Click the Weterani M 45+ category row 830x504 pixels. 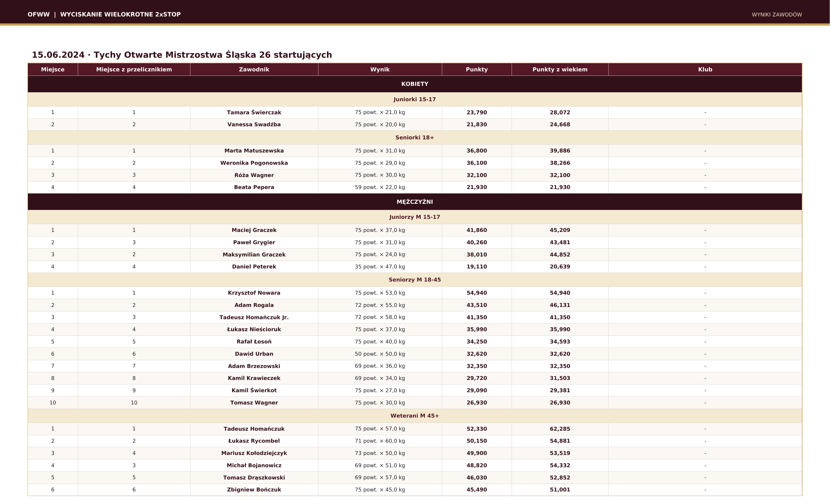click(415, 416)
